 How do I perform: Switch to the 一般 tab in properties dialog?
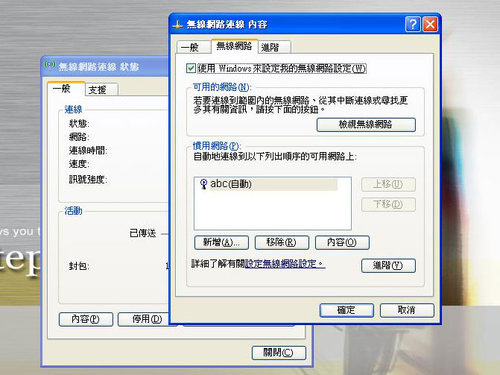tap(193, 47)
